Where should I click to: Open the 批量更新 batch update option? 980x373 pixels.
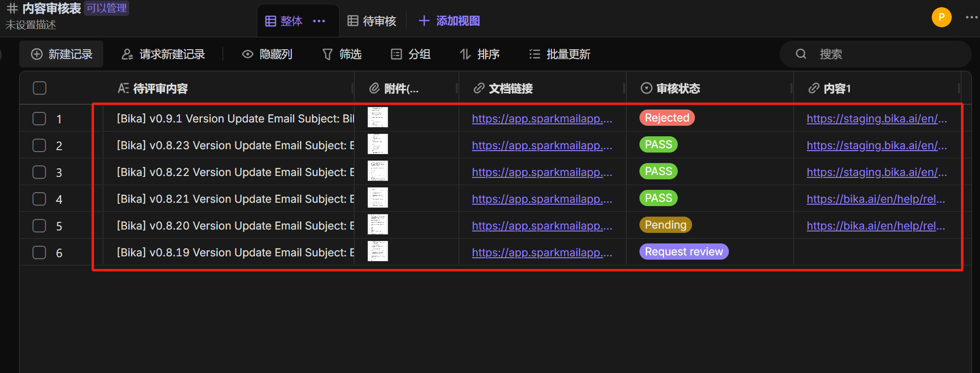560,54
